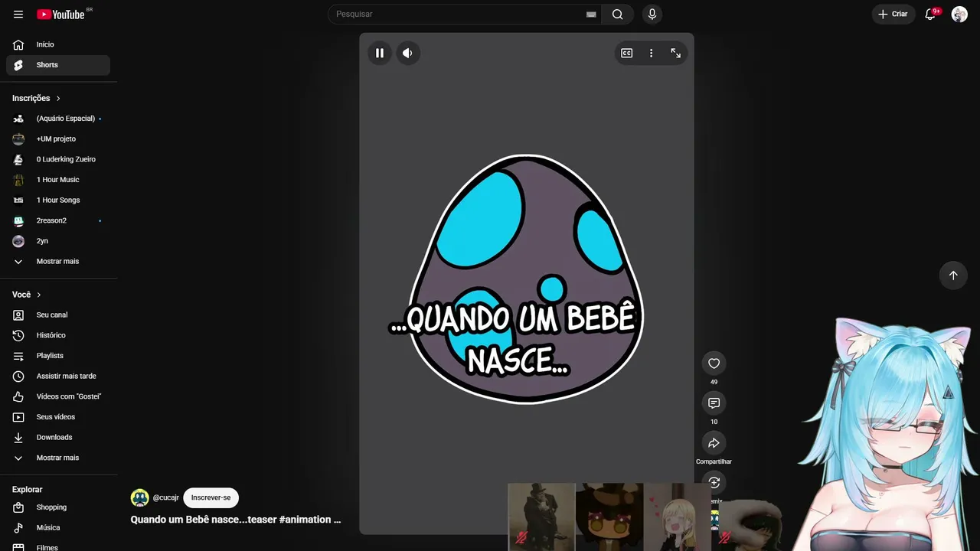Open the 1 Hour Songs channel

tap(58, 200)
